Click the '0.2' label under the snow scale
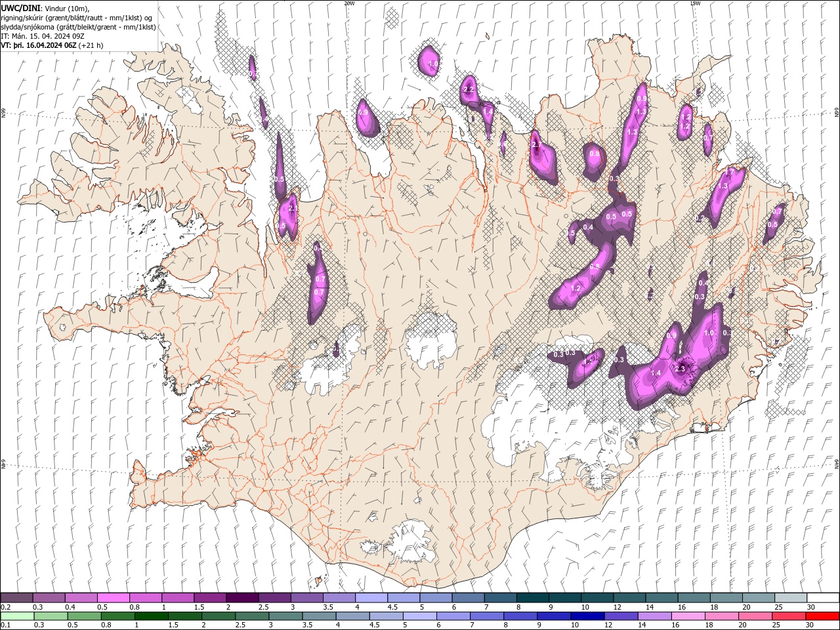This screenshot has width=840, height=630. pos(5,607)
